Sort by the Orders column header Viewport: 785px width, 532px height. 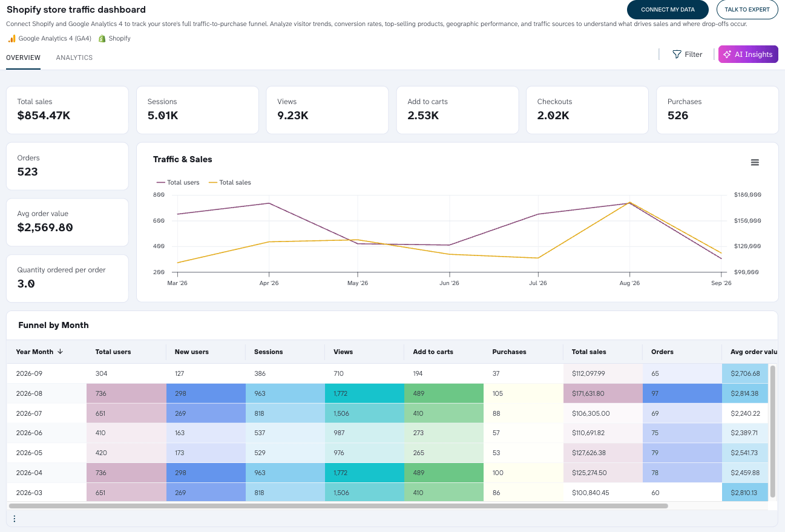click(x=682, y=352)
